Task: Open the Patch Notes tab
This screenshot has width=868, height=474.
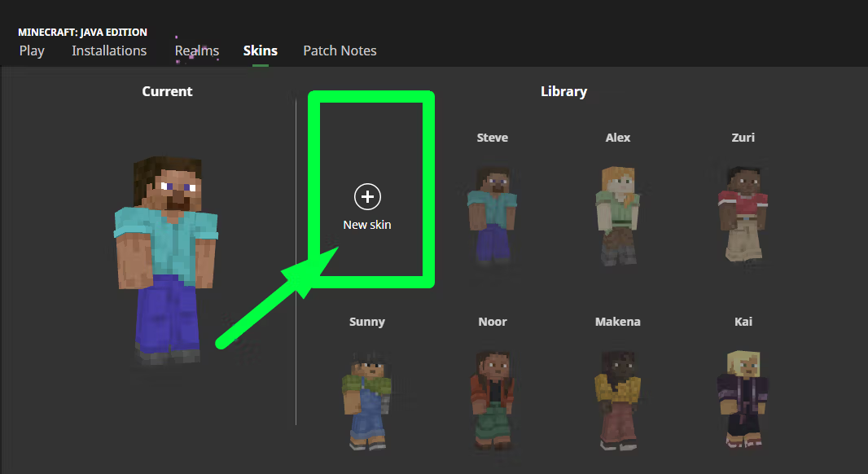Action: 340,51
